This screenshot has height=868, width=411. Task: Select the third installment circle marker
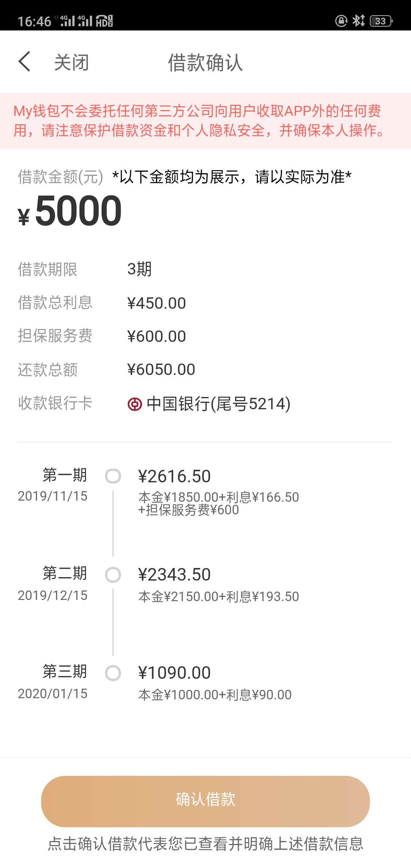[113, 673]
